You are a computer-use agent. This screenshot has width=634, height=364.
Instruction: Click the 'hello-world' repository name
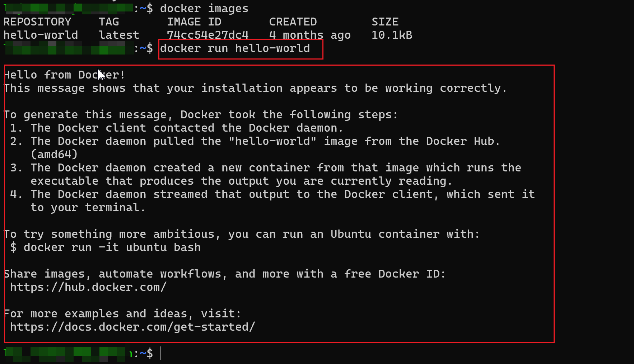coord(41,35)
